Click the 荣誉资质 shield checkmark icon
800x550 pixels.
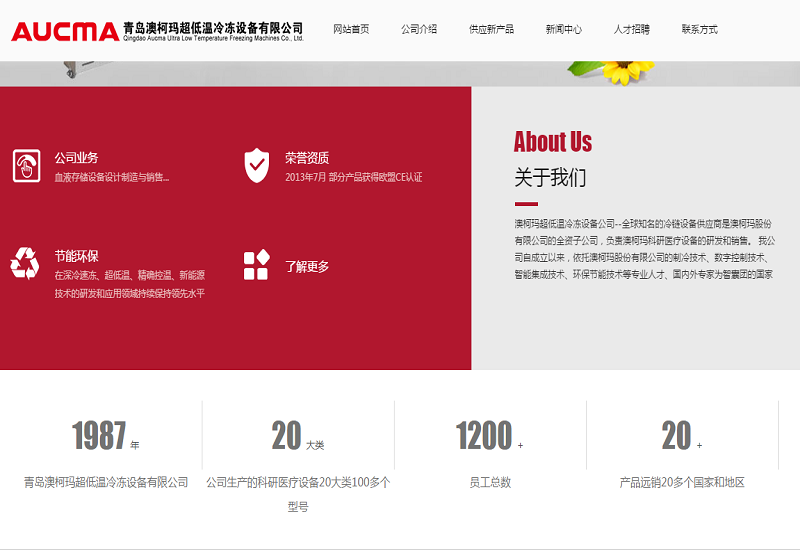[x=257, y=165]
